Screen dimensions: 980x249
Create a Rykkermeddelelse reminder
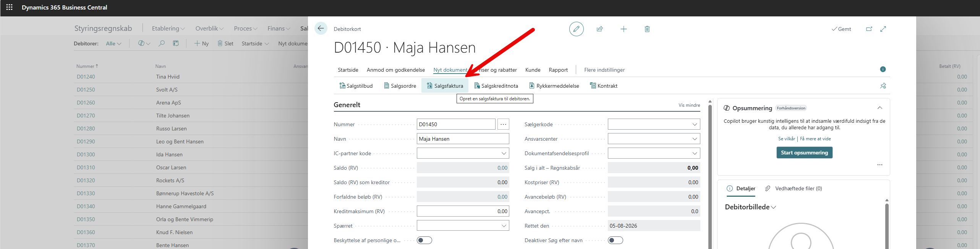[554, 86]
